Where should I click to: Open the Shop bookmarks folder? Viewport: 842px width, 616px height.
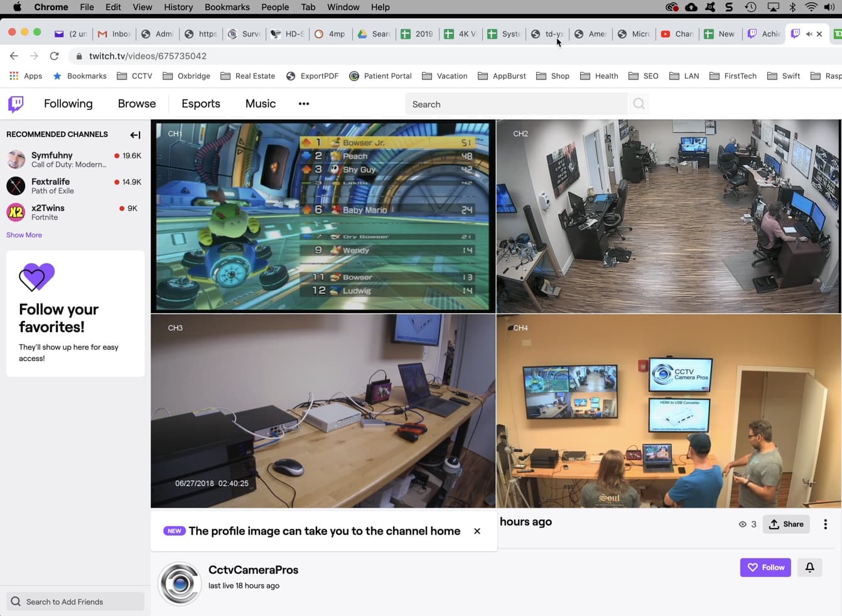tap(553, 76)
